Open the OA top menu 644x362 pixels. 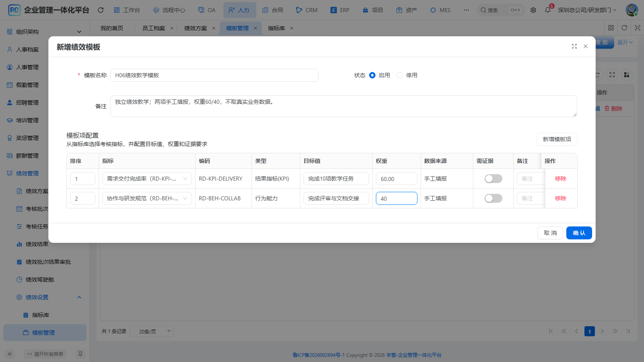[x=207, y=10]
